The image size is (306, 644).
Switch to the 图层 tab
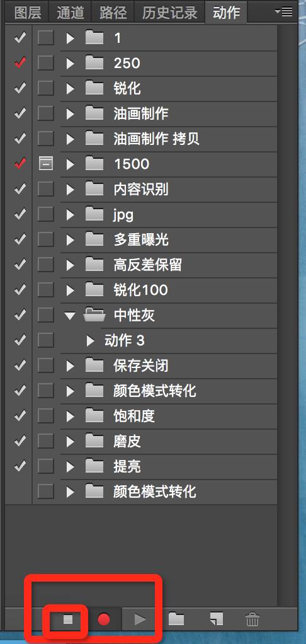pos(28,13)
